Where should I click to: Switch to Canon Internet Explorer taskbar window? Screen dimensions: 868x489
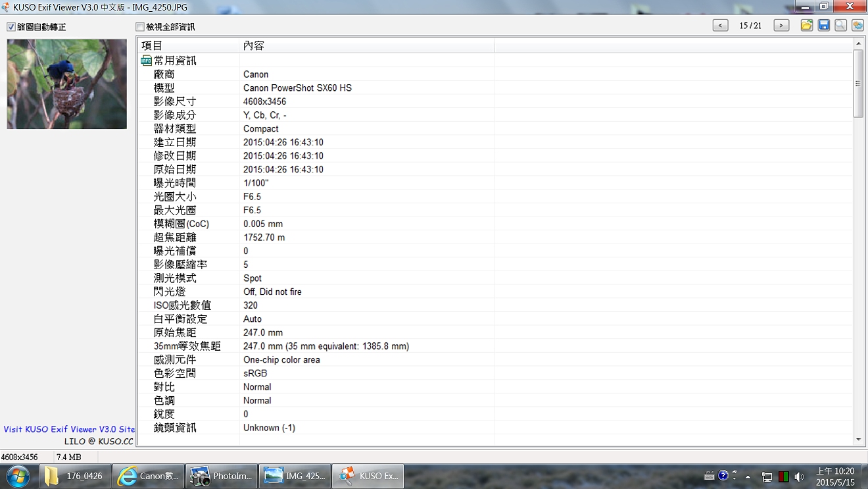click(148, 476)
